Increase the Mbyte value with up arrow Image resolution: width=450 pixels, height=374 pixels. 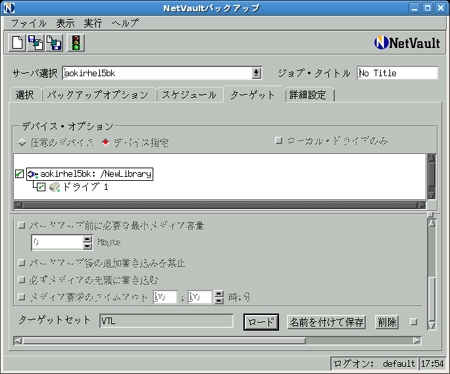pos(87,239)
